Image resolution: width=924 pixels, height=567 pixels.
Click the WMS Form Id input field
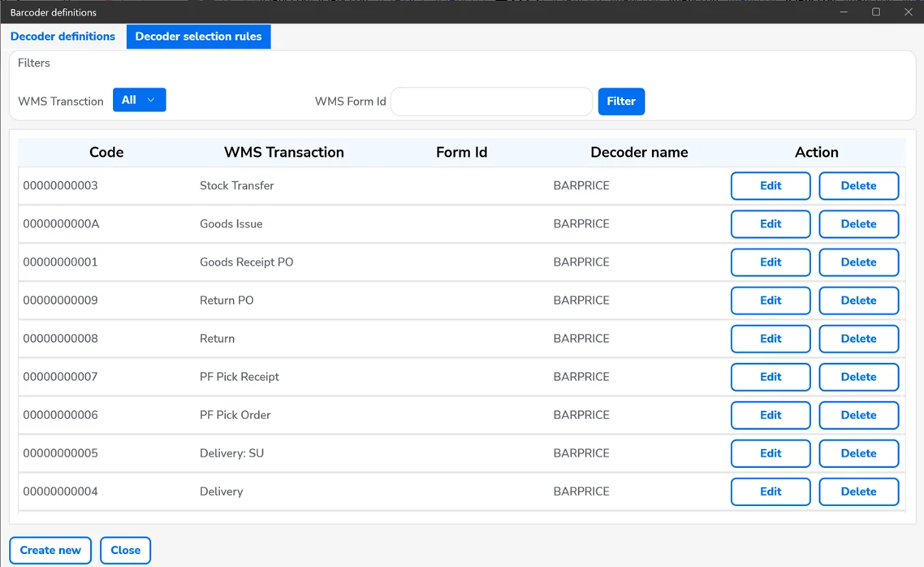coord(491,102)
